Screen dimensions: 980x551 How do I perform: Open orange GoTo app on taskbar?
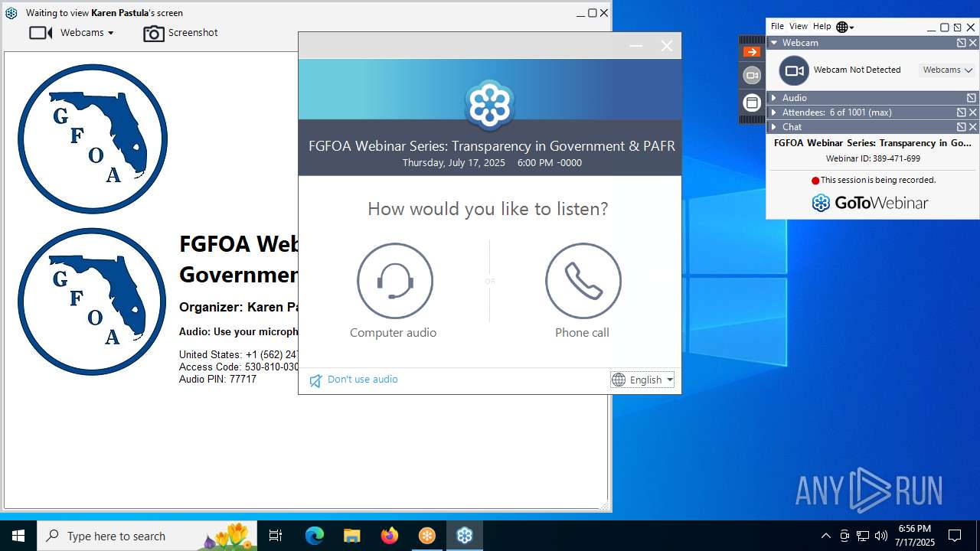pyautogui.click(x=427, y=536)
